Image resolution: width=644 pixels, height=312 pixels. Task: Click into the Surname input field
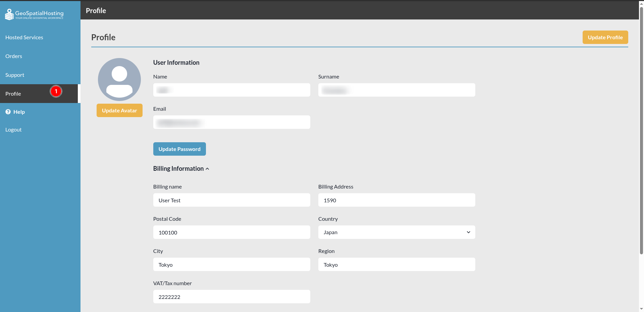click(x=397, y=90)
